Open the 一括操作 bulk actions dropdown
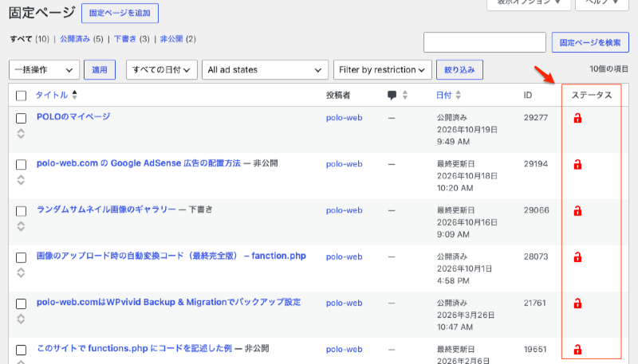This screenshot has width=638, height=364. [44, 70]
